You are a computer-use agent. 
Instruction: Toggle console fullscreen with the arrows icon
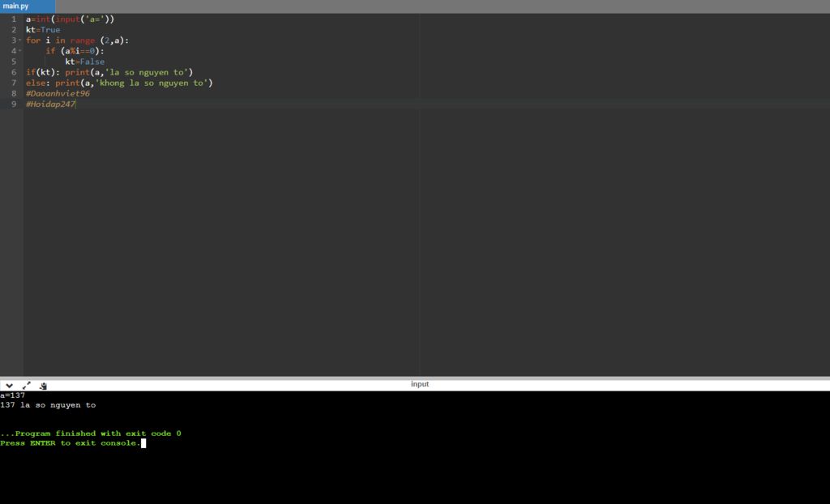pyautogui.click(x=27, y=386)
